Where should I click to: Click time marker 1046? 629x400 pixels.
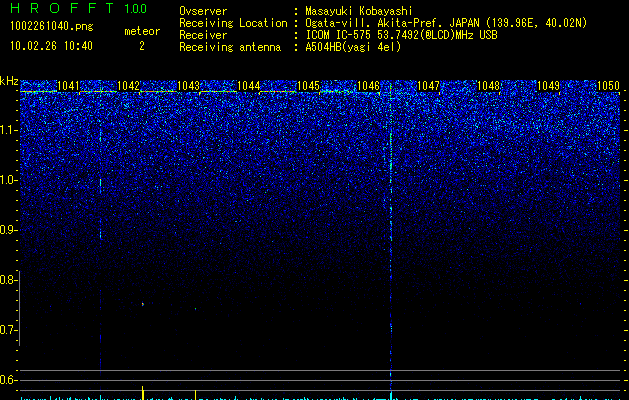368,85
